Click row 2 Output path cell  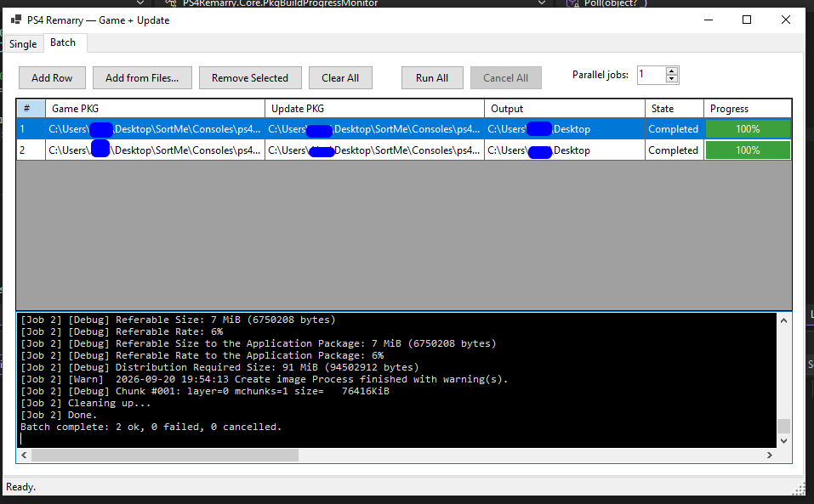pyautogui.click(x=565, y=150)
